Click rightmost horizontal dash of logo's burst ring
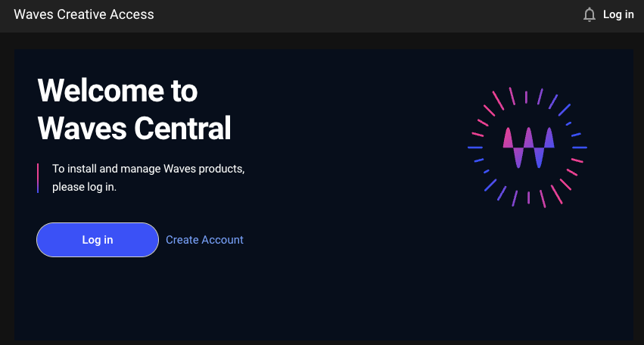 [x=580, y=148]
